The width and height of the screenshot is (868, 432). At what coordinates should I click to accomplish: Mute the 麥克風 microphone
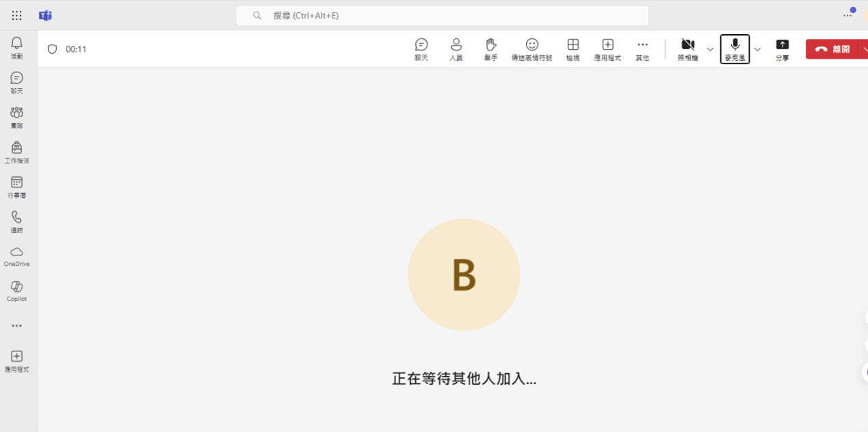click(x=735, y=49)
